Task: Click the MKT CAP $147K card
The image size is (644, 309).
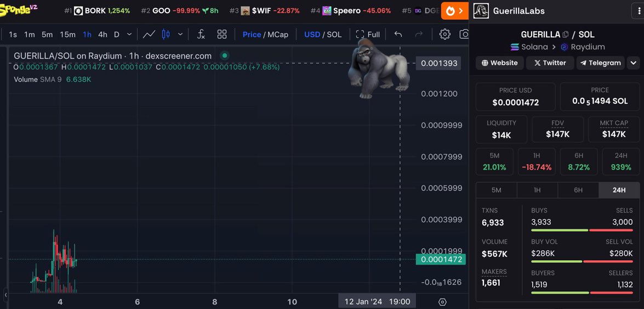Action: click(x=614, y=130)
